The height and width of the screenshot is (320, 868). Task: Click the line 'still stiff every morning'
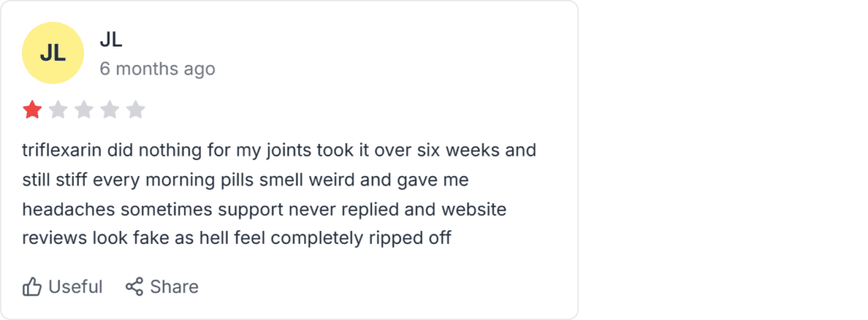pyautogui.click(x=245, y=180)
